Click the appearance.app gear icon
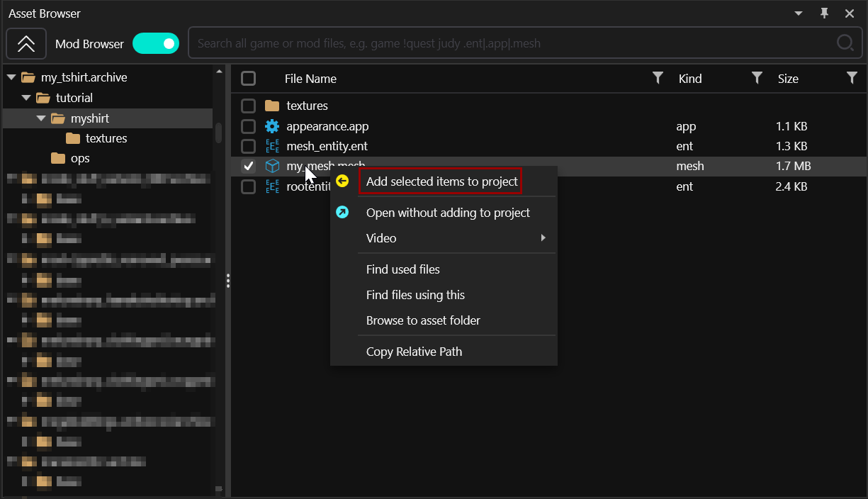 tap(272, 126)
